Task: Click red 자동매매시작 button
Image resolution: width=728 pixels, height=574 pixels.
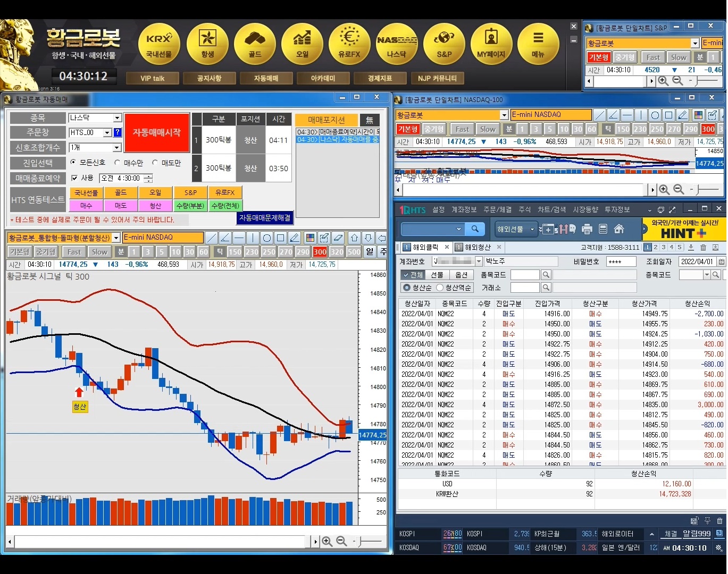Action: (x=157, y=133)
